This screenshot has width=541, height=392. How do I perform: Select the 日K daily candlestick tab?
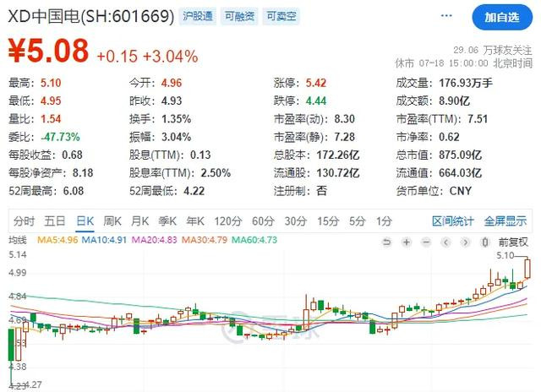85,221
